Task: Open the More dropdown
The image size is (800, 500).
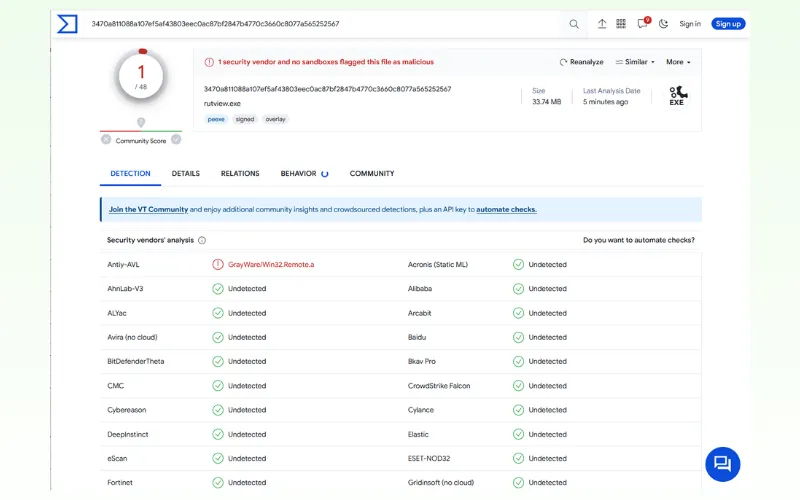Action: [x=678, y=62]
